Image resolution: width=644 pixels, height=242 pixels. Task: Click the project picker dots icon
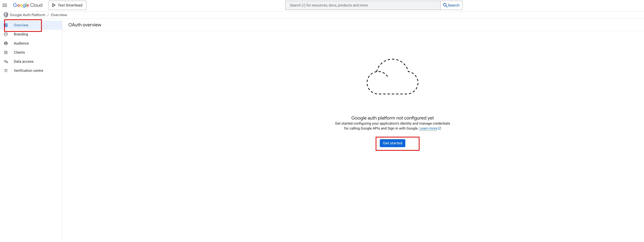(x=54, y=5)
